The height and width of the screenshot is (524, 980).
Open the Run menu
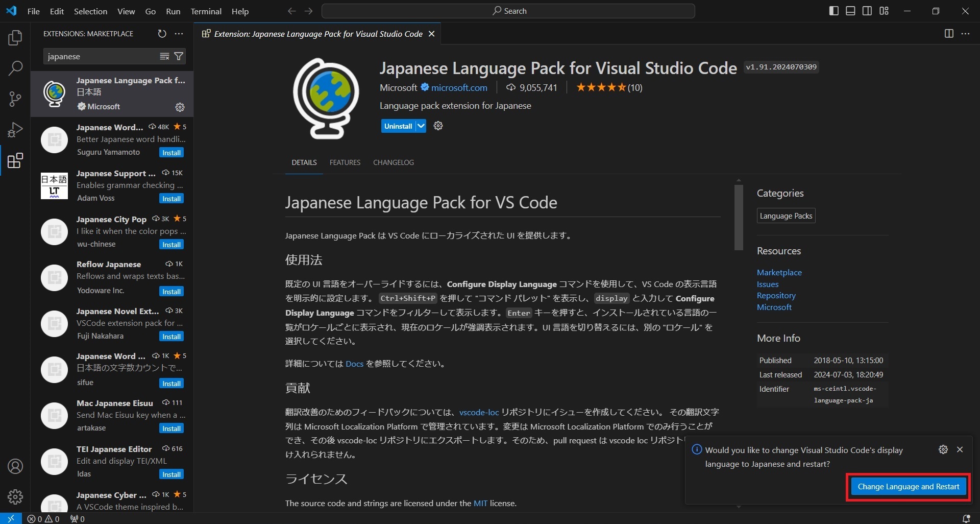(x=173, y=11)
